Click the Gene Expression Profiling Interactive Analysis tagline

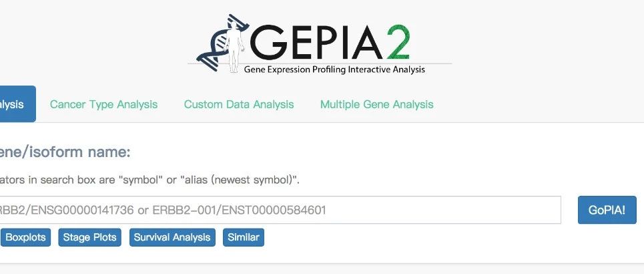pyautogui.click(x=334, y=69)
